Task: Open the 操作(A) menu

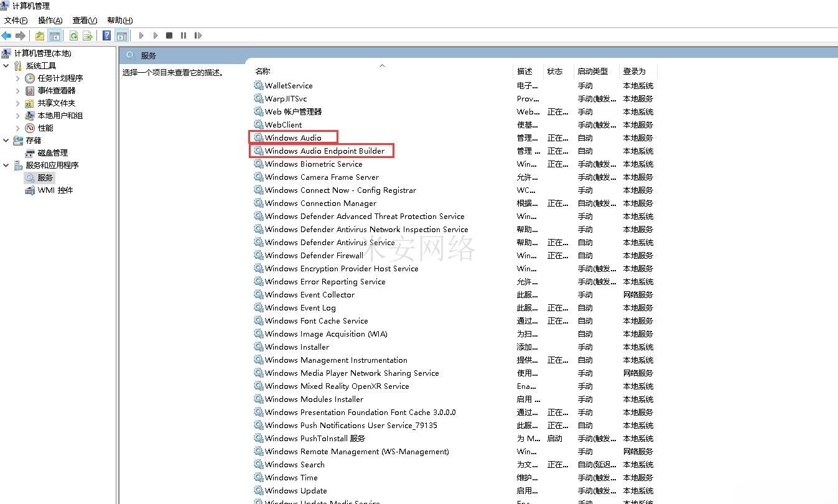Action: [50, 21]
